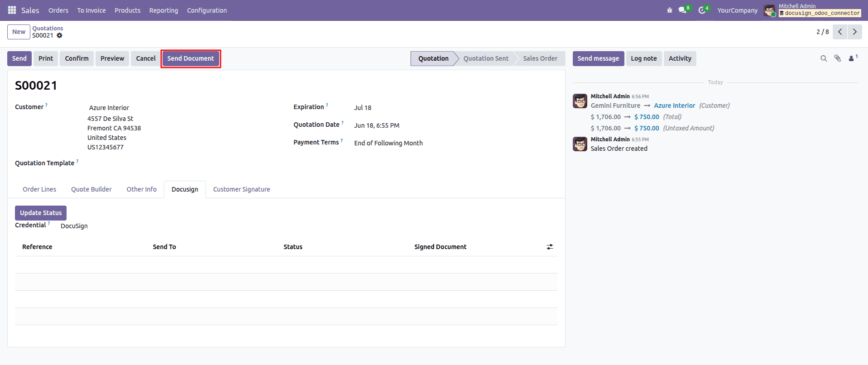Open the apps grid menu icon

pos(12,10)
